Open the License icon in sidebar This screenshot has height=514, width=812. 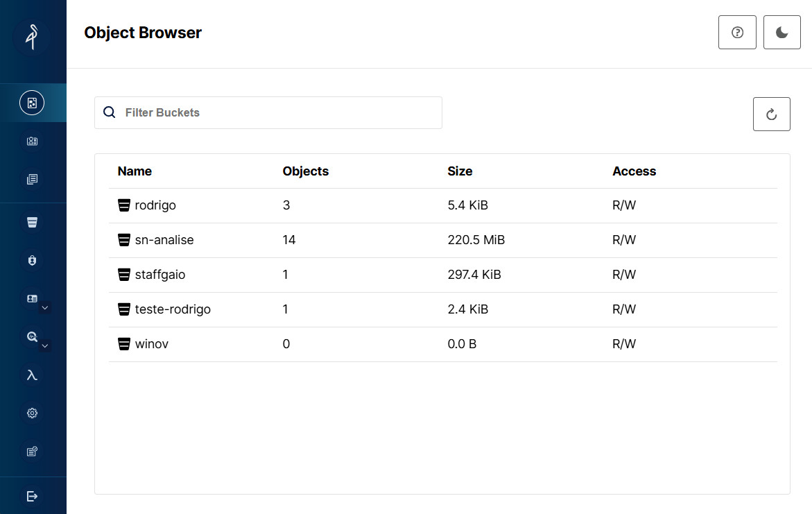point(32,452)
